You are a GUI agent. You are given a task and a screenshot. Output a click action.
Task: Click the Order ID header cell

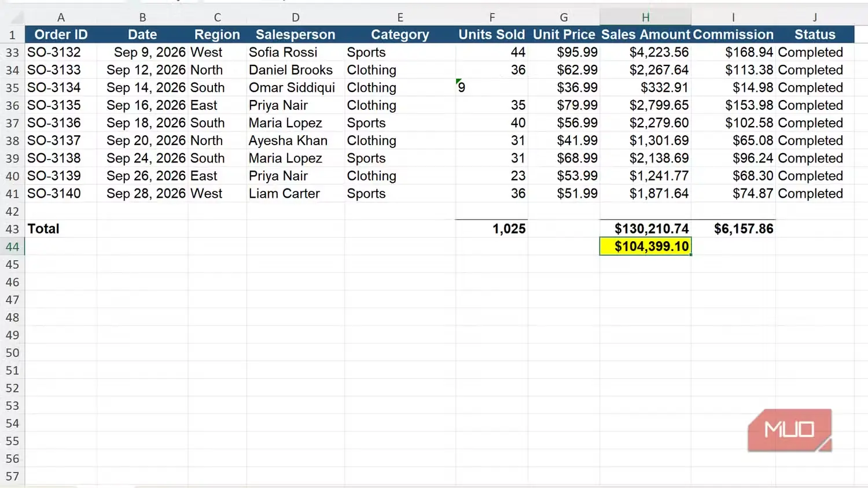61,35
